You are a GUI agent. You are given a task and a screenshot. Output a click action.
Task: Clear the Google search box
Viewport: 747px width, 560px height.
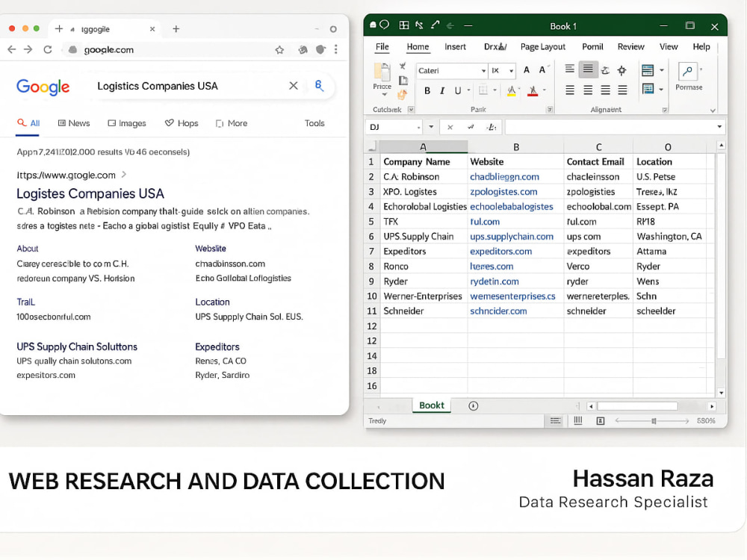[294, 86]
